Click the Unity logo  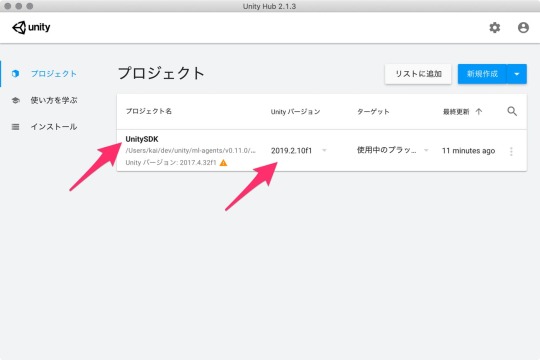[31, 27]
